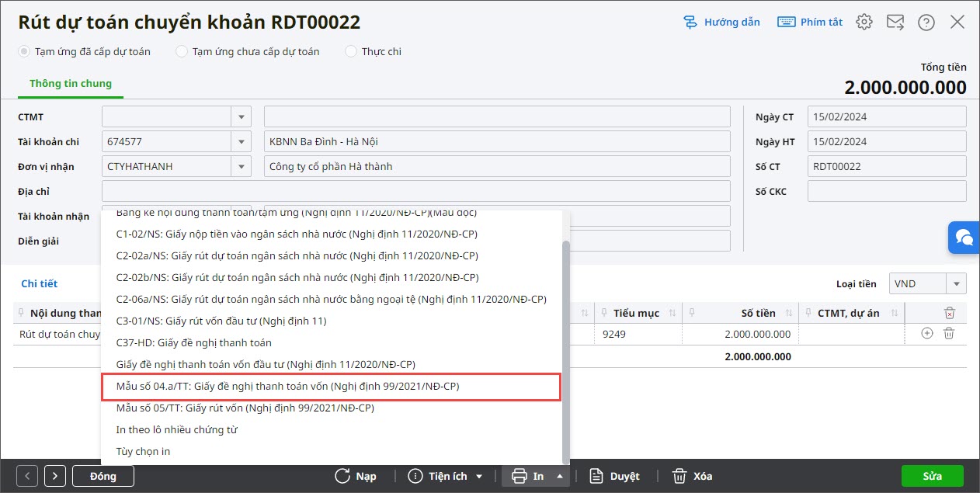Viewport: 980px width, 493px height.
Task: Click the Duyệt approve button
Action: click(x=614, y=476)
